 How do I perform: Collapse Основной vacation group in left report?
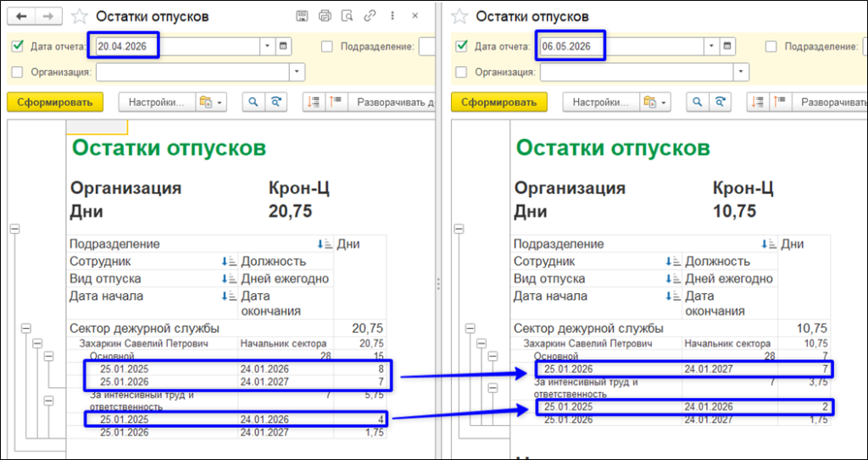pyautogui.click(x=48, y=357)
